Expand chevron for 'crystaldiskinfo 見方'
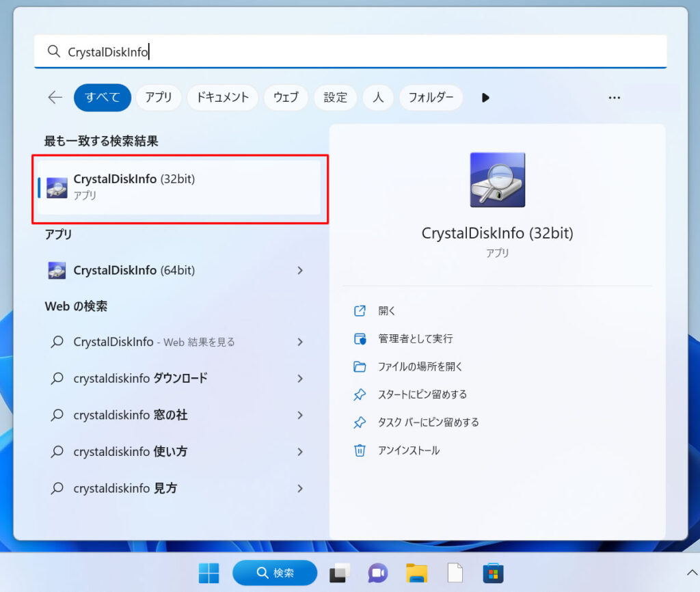 coord(300,488)
